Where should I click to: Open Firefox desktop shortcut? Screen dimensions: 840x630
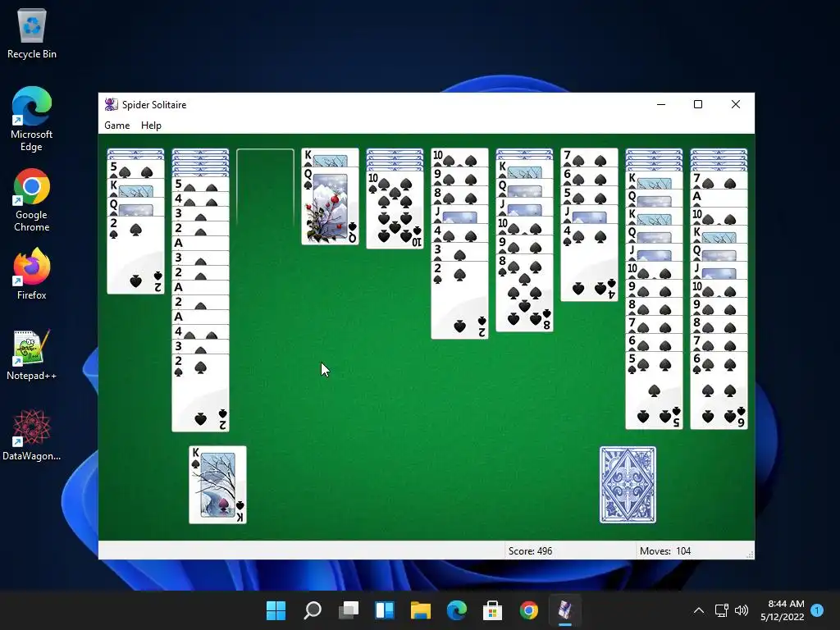tap(32, 274)
